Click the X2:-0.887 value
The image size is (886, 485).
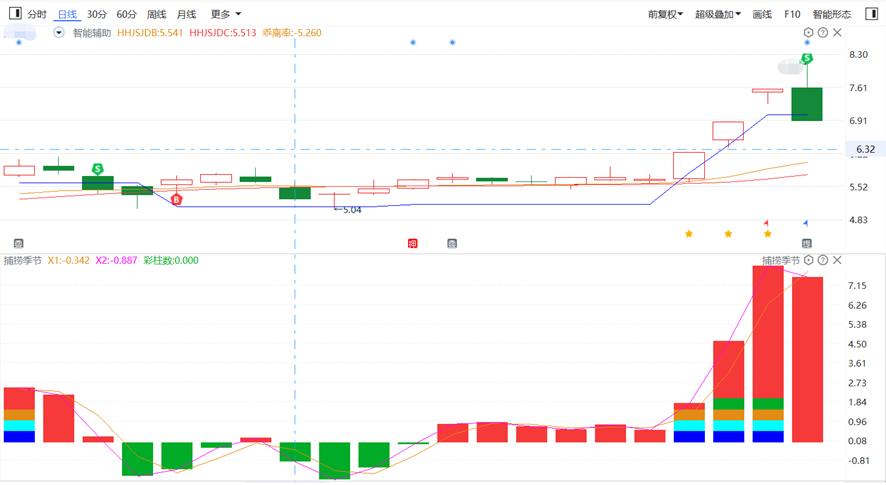pyautogui.click(x=116, y=261)
